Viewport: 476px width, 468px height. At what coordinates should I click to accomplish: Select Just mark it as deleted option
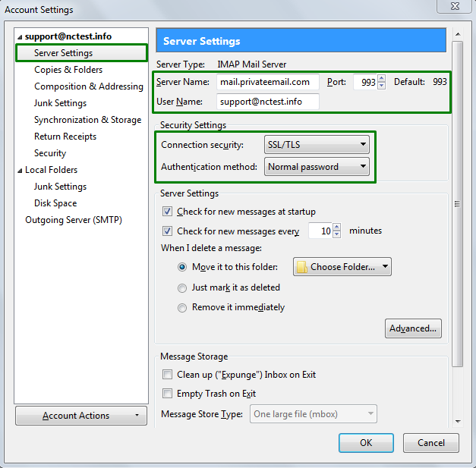click(182, 288)
